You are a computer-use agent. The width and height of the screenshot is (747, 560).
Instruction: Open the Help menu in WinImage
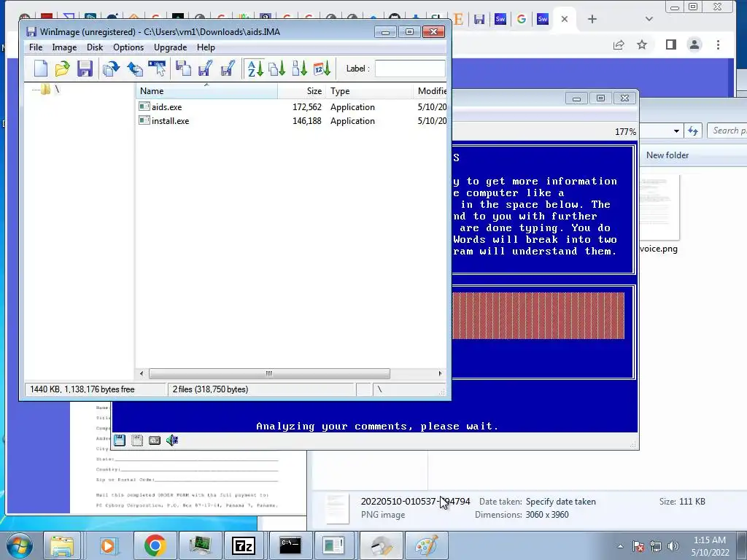tap(206, 47)
